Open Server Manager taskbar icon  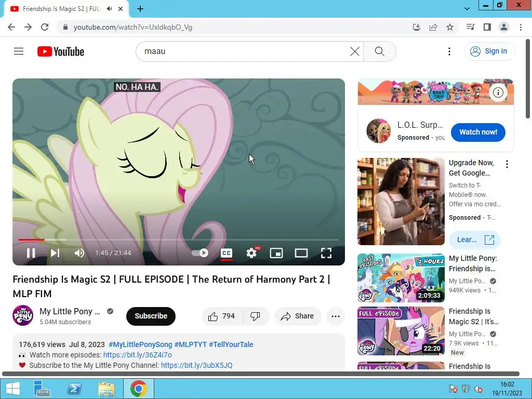pos(42,389)
